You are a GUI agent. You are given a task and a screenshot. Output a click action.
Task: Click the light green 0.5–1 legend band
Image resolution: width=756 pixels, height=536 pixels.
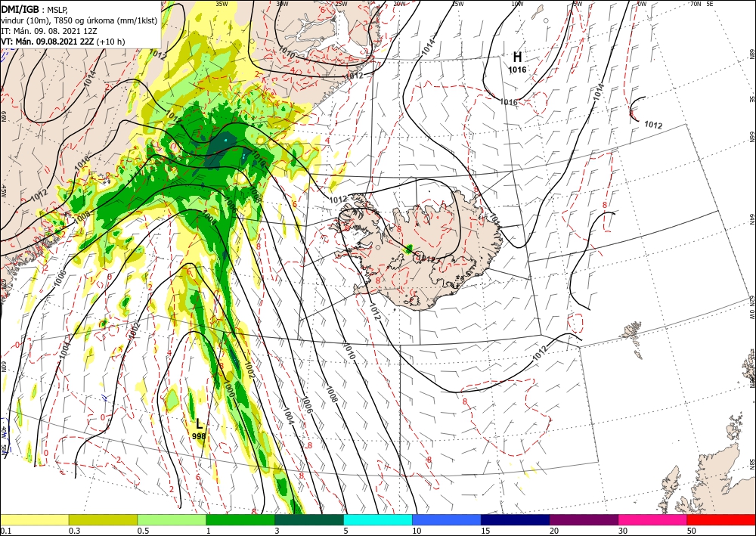(172, 519)
